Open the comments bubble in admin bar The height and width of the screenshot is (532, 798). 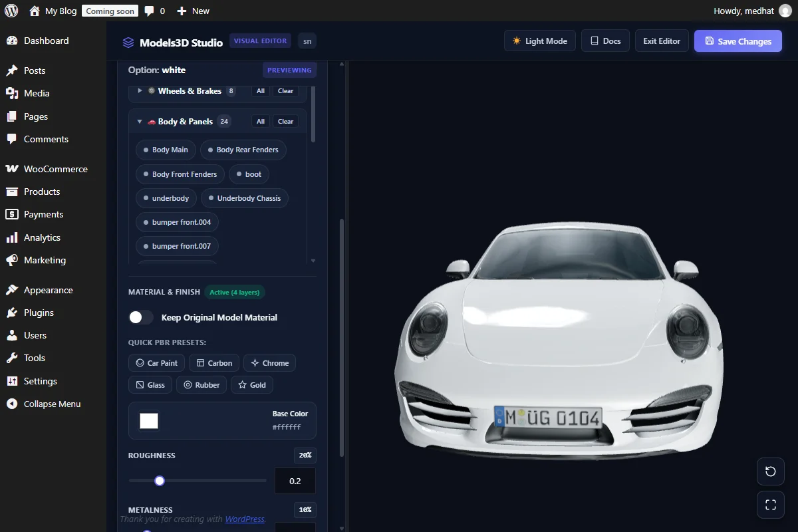point(155,11)
